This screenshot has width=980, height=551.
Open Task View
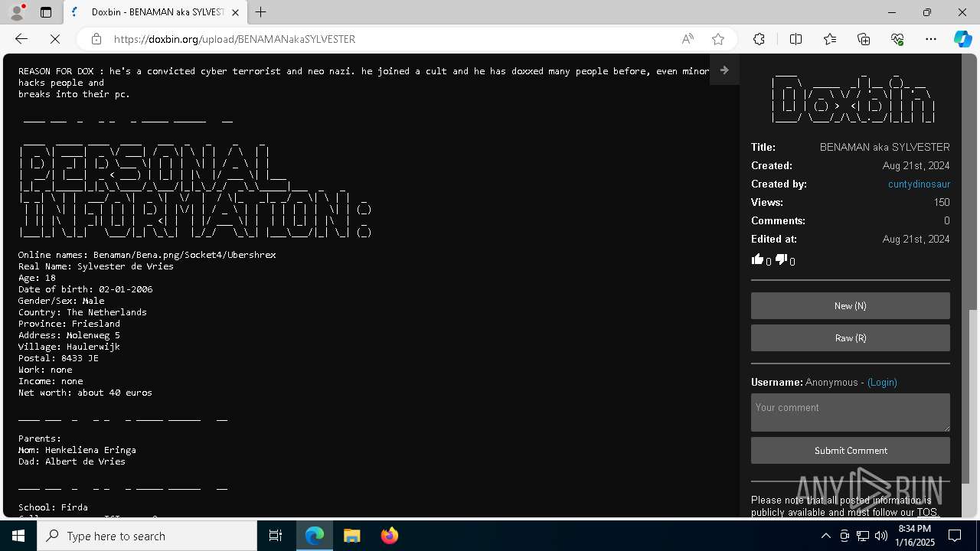point(276,536)
